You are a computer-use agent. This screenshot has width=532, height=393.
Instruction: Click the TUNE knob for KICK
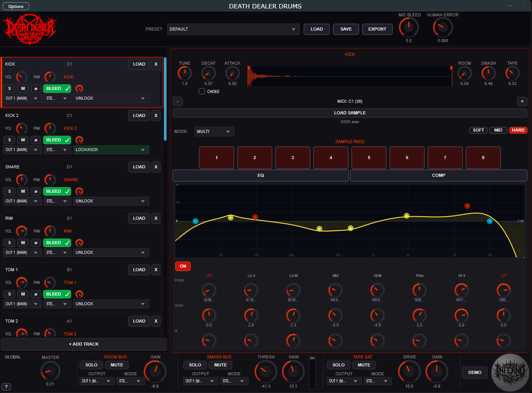point(185,74)
